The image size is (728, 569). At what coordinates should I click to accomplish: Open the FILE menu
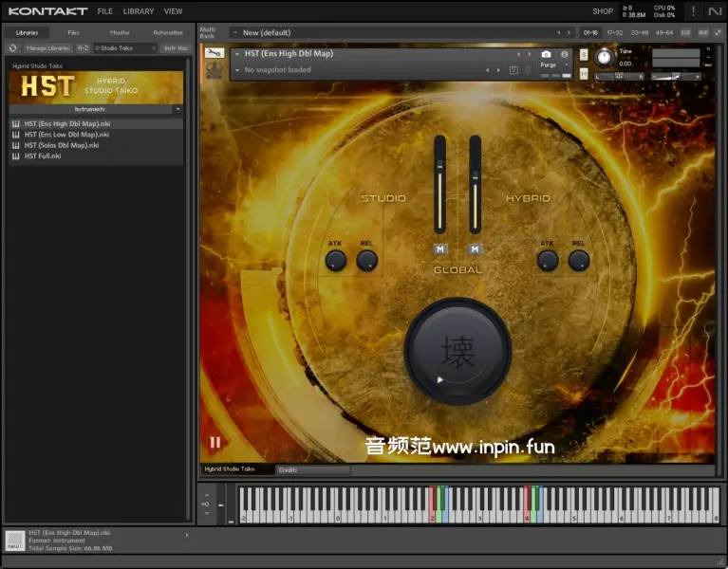(x=104, y=11)
